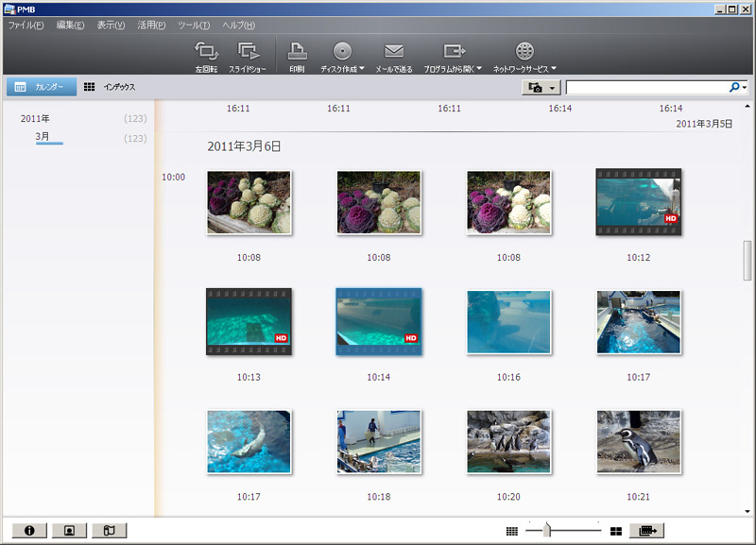Click the Rotate Left (左回転) icon
This screenshot has height=545, width=756.
[206, 56]
